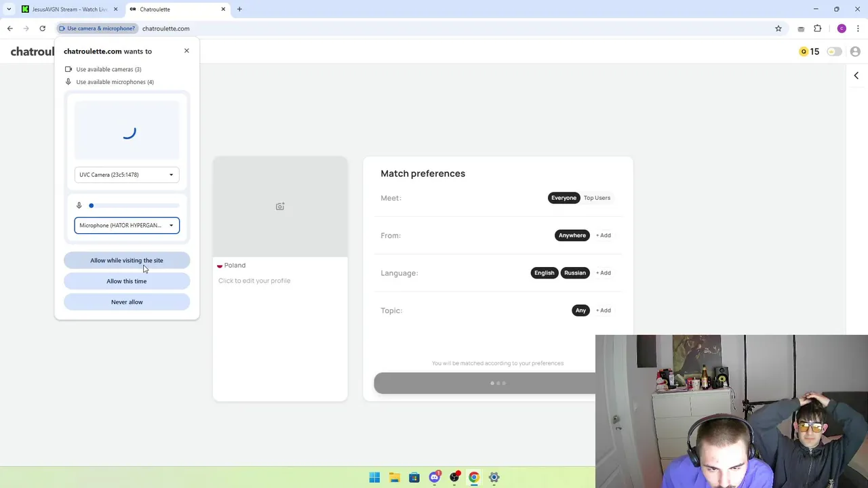Open Microsoft Store from the taskbar

point(414,477)
